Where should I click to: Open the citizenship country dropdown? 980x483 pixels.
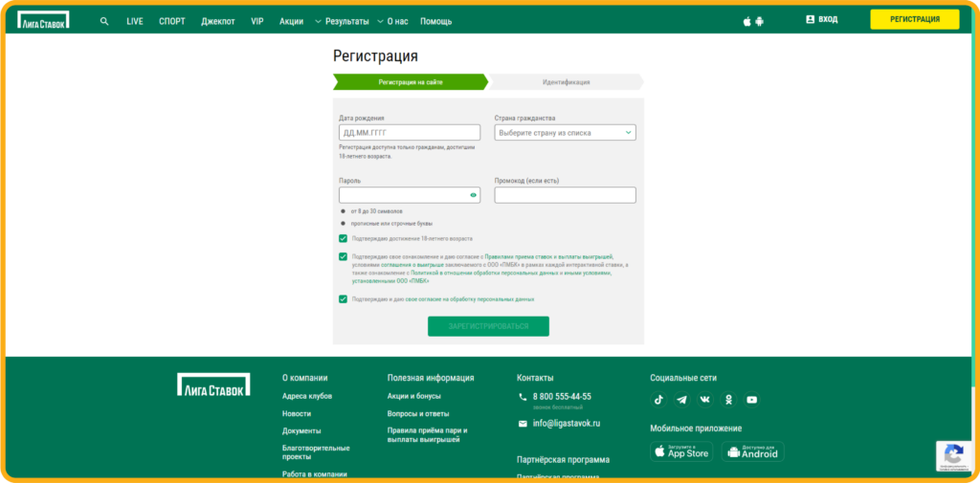click(x=565, y=133)
